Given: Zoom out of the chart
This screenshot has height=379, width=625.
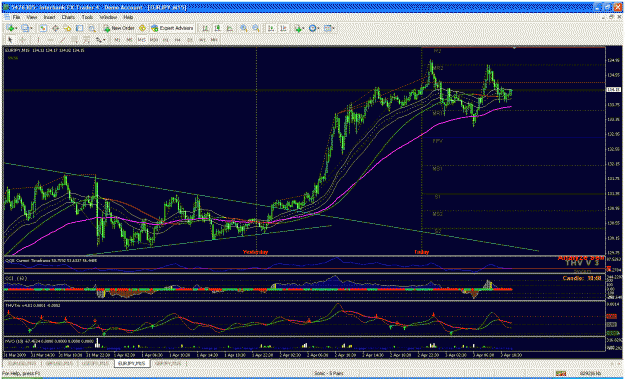Looking at the screenshot, I should pos(256,28).
